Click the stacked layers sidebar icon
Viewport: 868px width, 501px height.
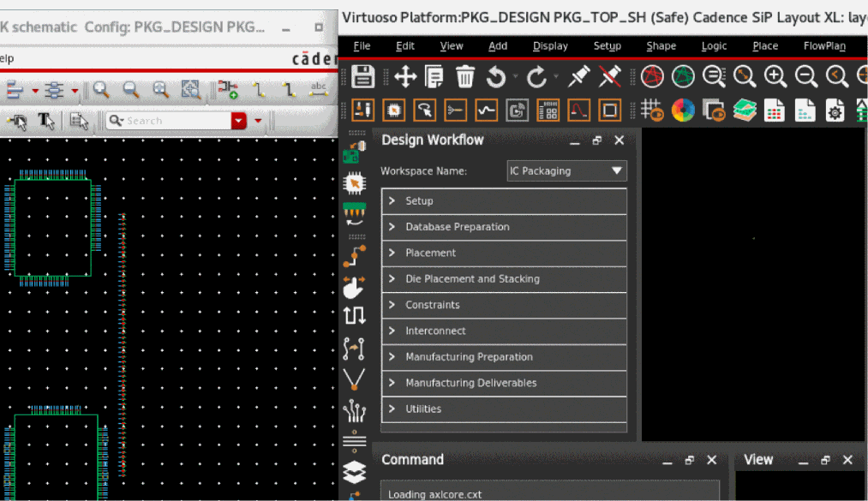coord(354,471)
